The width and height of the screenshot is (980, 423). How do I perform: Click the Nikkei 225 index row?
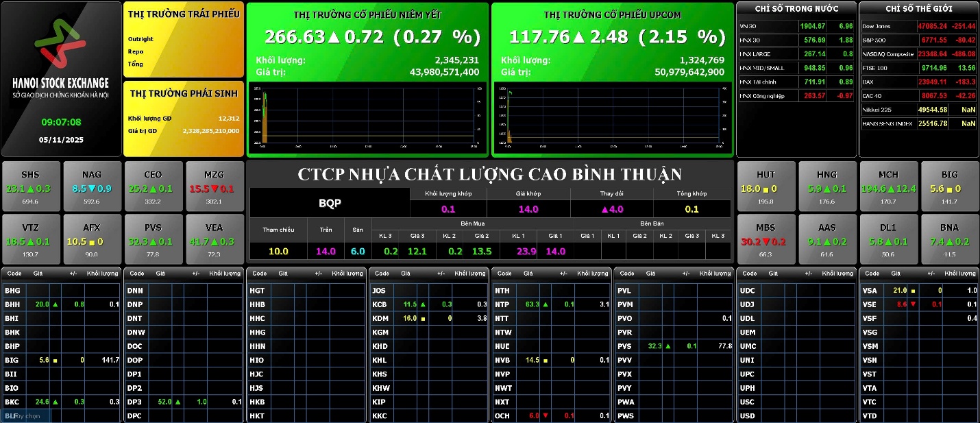(x=918, y=110)
